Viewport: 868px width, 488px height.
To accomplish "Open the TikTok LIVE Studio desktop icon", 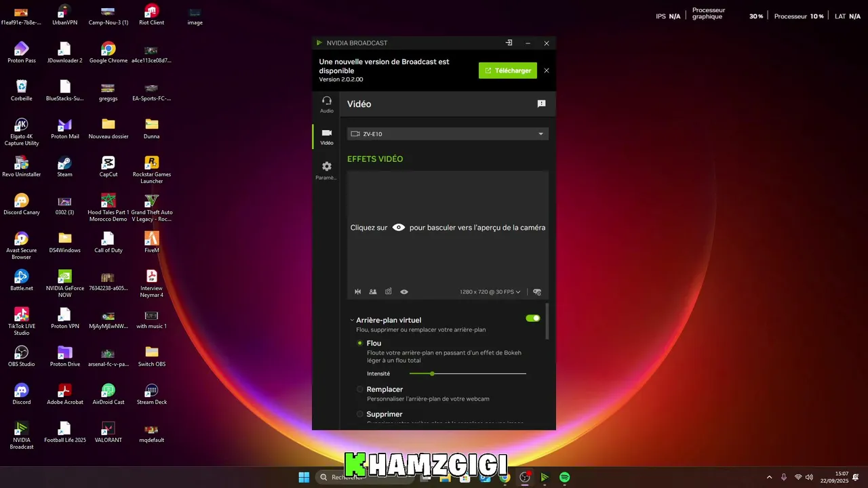I will pyautogui.click(x=22, y=322).
